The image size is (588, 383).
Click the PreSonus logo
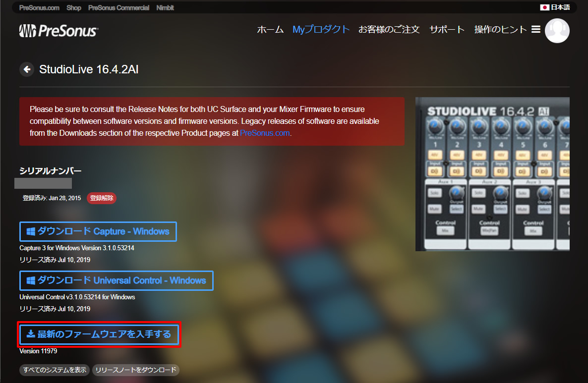(59, 31)
